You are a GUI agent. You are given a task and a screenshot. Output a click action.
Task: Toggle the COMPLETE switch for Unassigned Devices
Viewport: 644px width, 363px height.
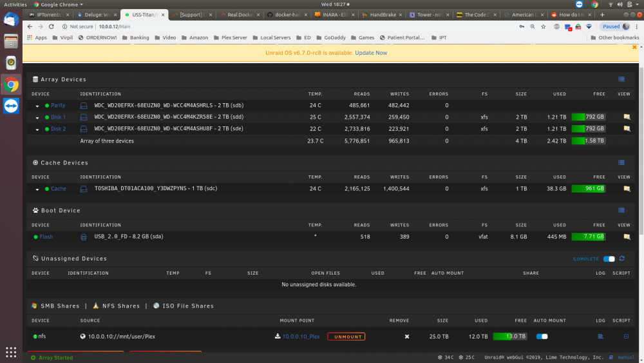[609, 259]
